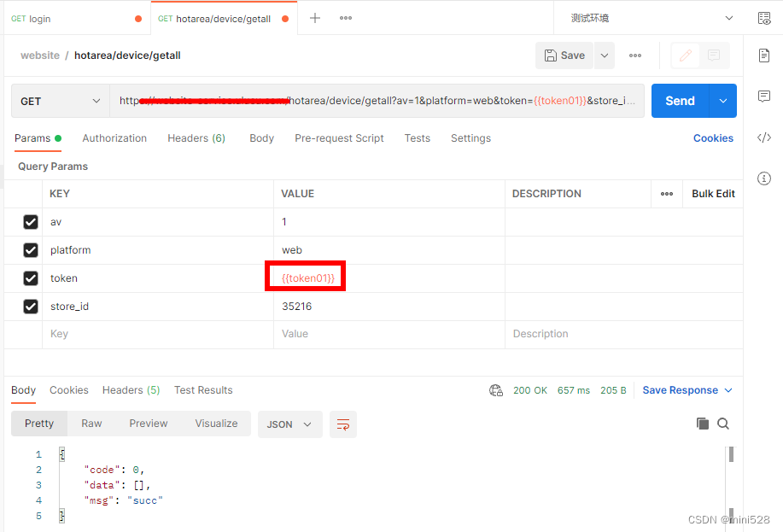This screenshot has height=532, width=783.
Task: Click the network information globe icon
Action: (496, 389)
